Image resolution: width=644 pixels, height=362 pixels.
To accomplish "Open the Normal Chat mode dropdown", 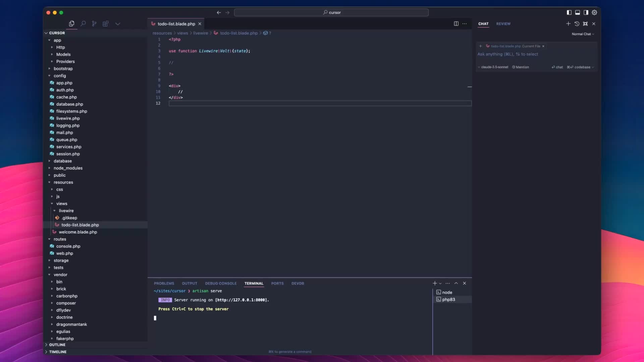I will click(x=583, y=34).
